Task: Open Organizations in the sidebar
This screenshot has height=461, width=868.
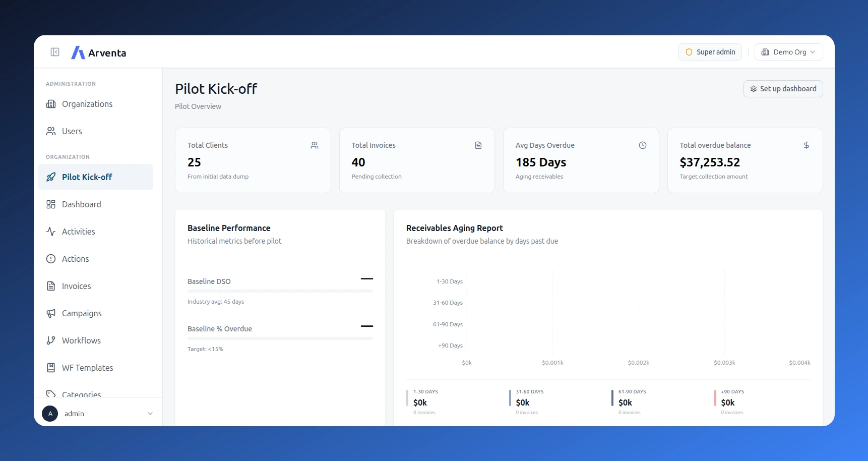Action: point(95,104)
